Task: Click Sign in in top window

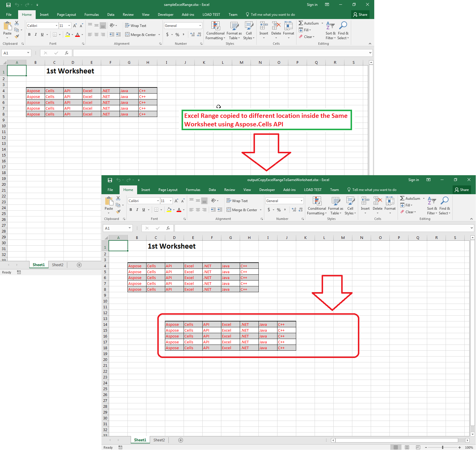Action: click(312, 5)
